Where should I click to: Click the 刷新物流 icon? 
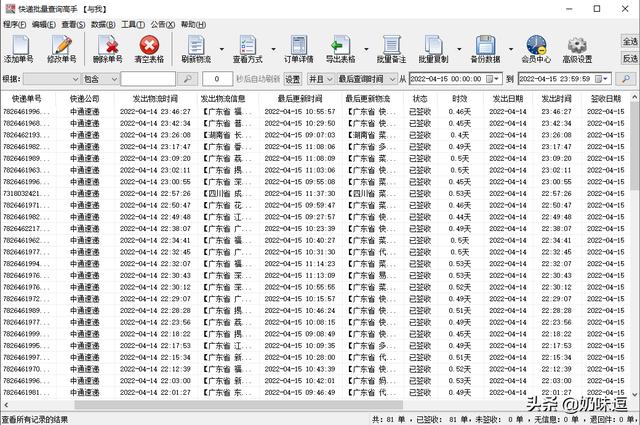coord(195,47)
